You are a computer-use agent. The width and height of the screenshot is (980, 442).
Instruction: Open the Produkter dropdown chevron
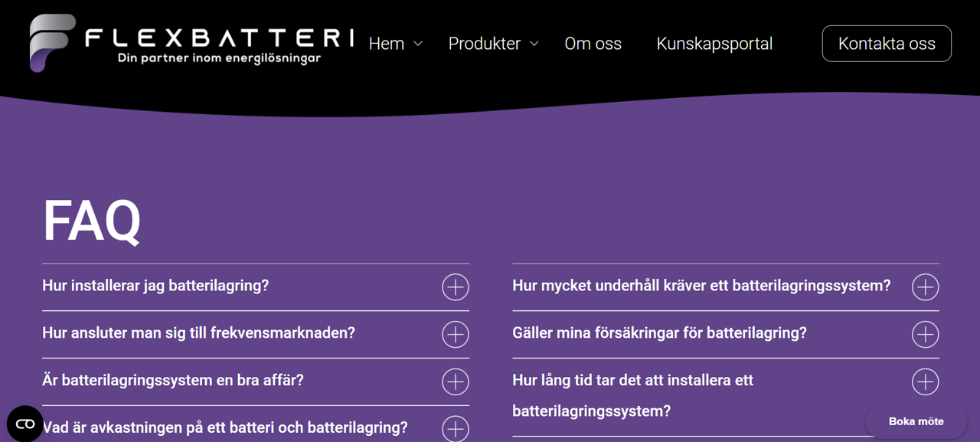[x=534, y=44]
